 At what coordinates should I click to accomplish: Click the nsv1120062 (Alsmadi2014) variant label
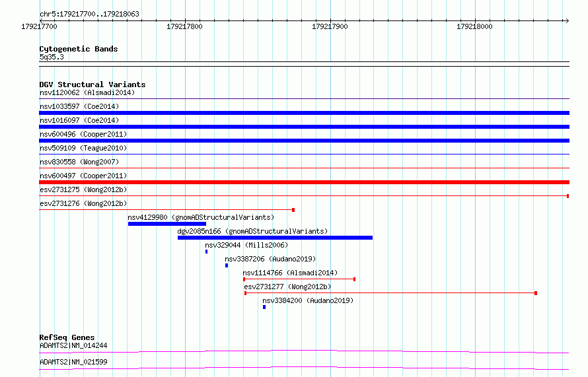point(87,92)
